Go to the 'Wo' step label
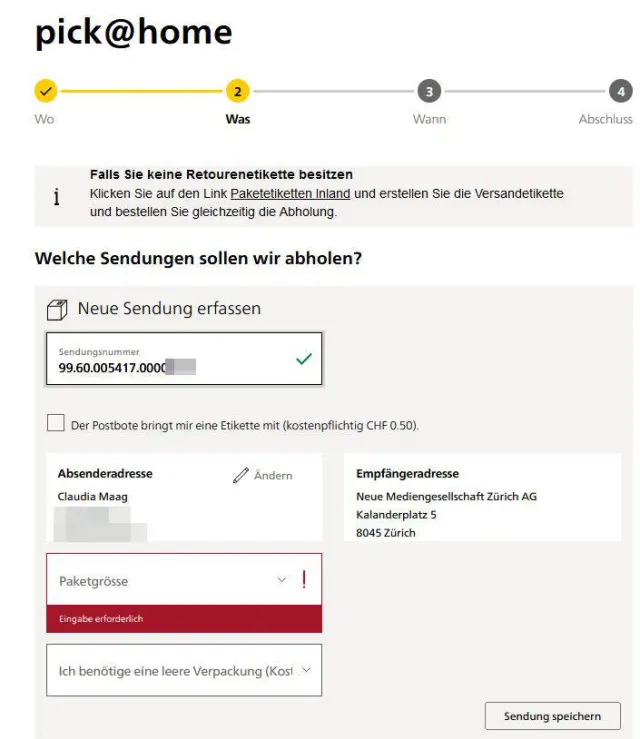This screenshot has width=640, height=739. tap(45, 119)
